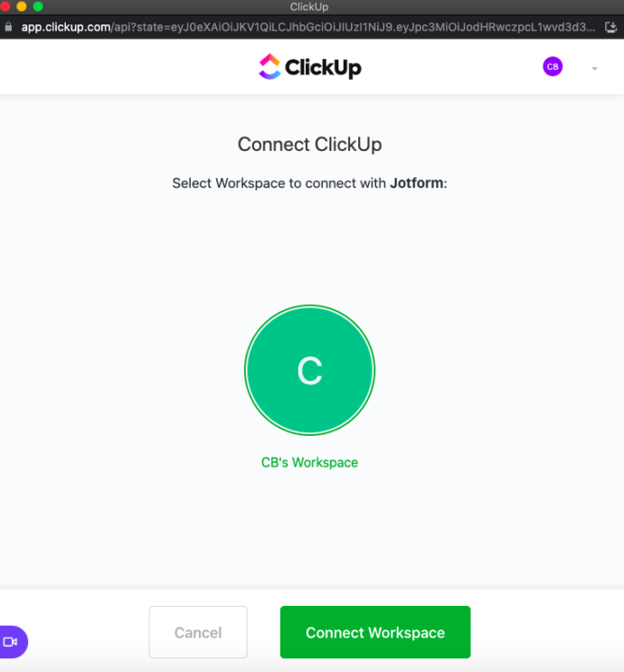Viewport: 624px width, 672px height.
Task: Click the ClickUp colorful arrow logo icon
Action: (269, 66)
